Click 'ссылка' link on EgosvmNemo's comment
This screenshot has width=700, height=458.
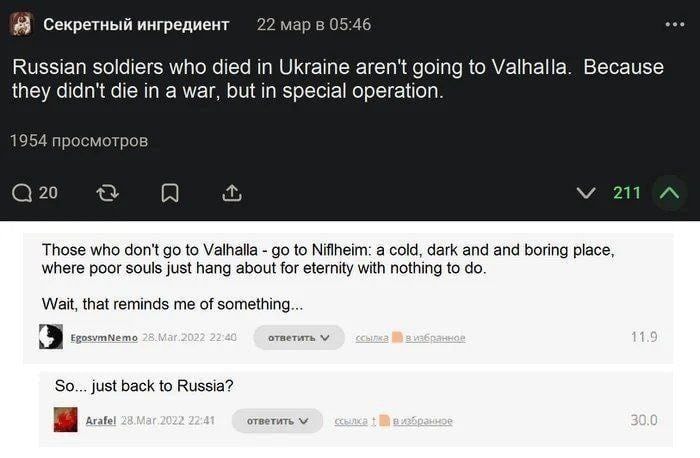[x=372, y=338]
